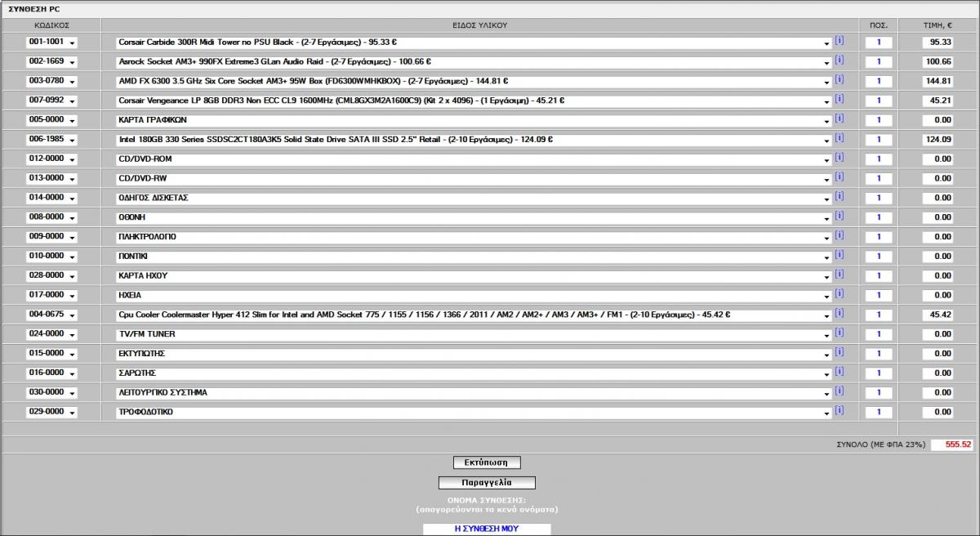This screenshot has height=536, width=980.
Task: Expand the 003-0780 code selector
Action: (51, 82)
